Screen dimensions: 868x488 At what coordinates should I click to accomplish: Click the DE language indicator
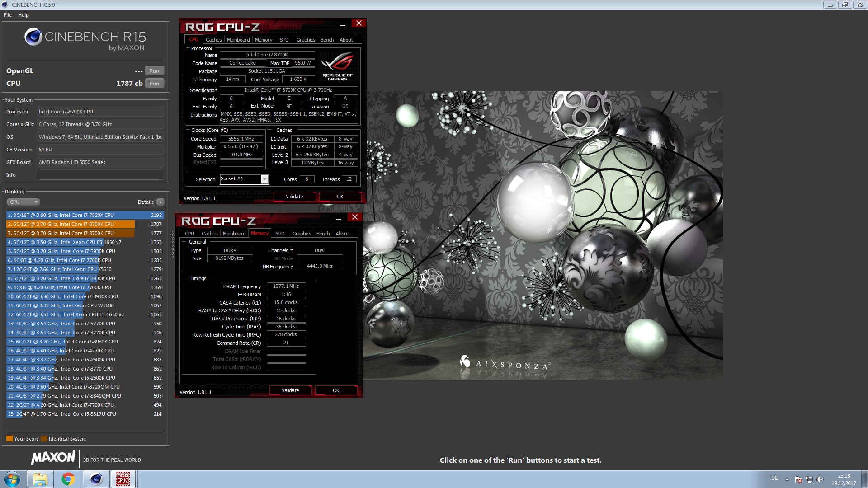[x=774, y=478]
